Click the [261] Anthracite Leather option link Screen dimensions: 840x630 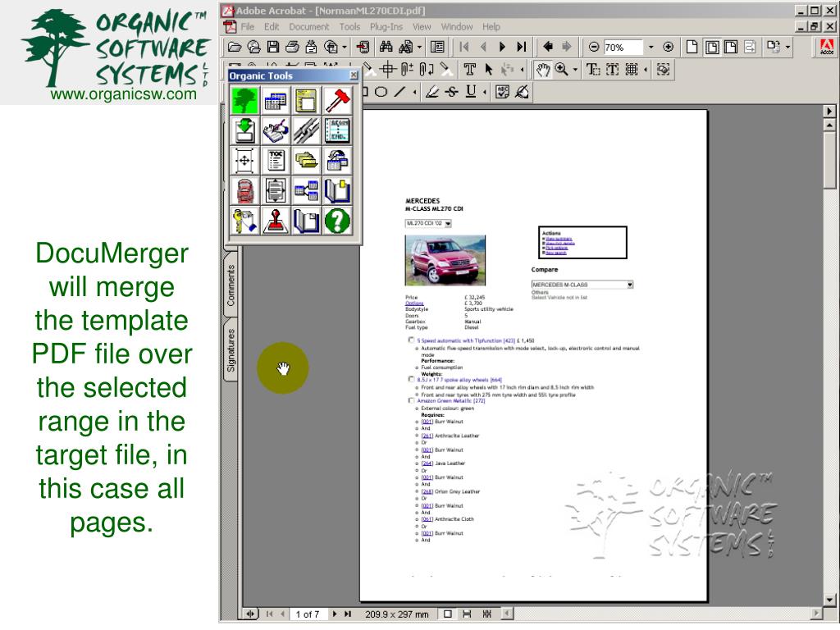pos(450,436)
